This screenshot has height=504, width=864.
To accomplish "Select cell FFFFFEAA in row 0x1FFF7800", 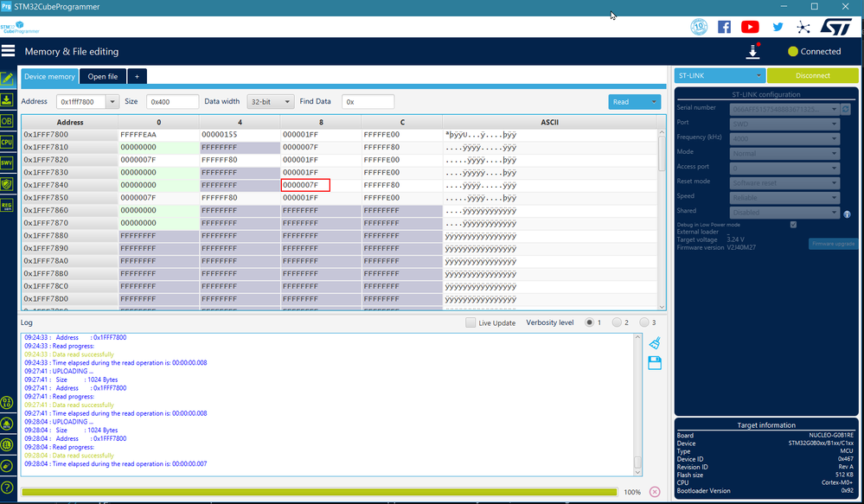I will click(x=158, y=134).
